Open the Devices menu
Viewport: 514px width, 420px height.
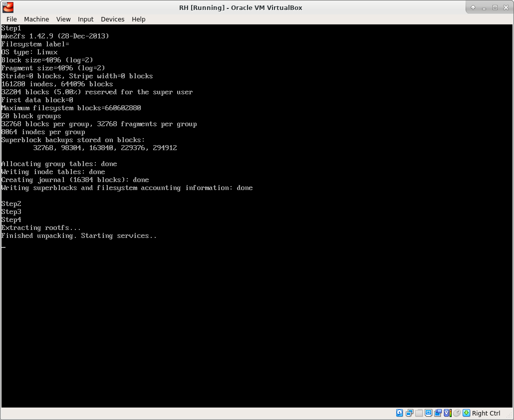(112, 19)
